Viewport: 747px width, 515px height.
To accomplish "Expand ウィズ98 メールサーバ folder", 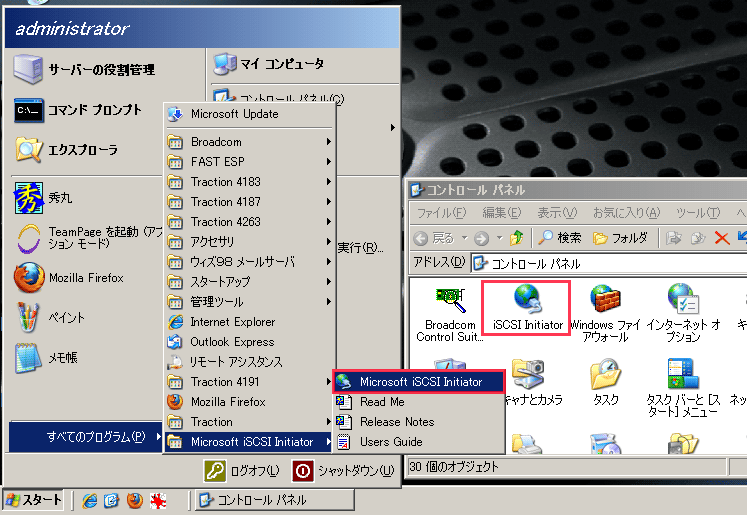I will click(x=249, y=262).
